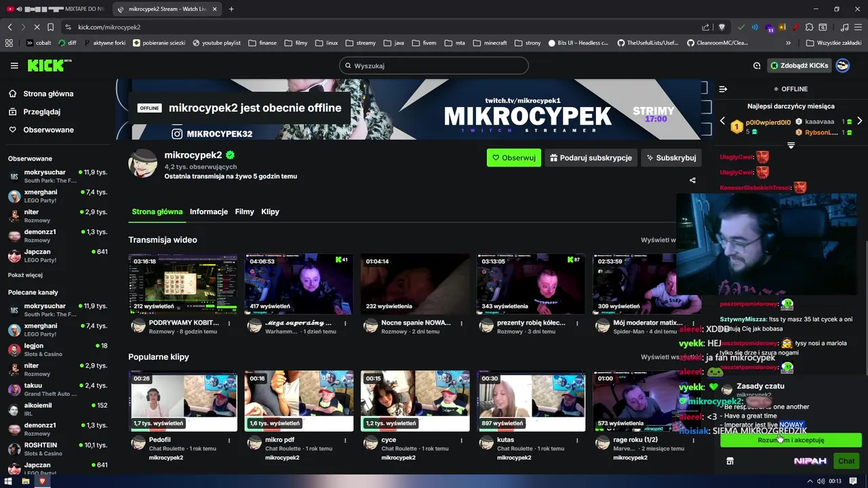This screenshot has width=868, height=488.
Task: Accept chat rules with Rozumiem i akceptuję
Action: click(x=791, y=440)
